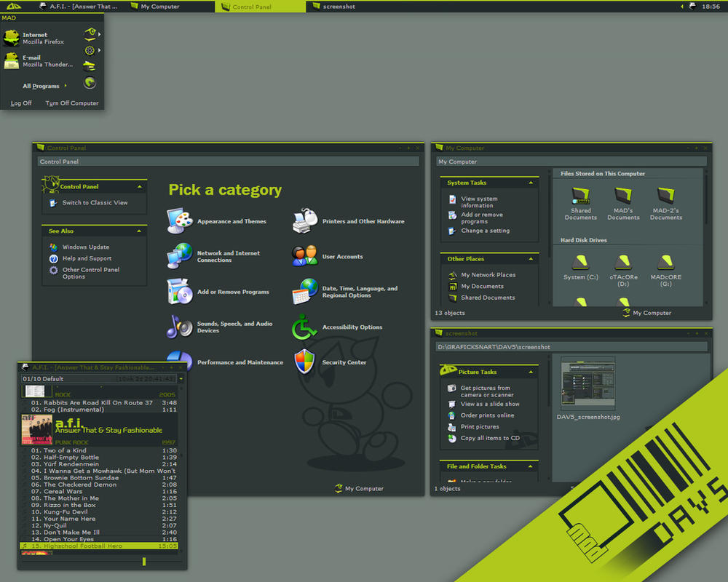This screenshot has width=728, height=582.
Task: Click Print pictures task
Action: [480, 427]
